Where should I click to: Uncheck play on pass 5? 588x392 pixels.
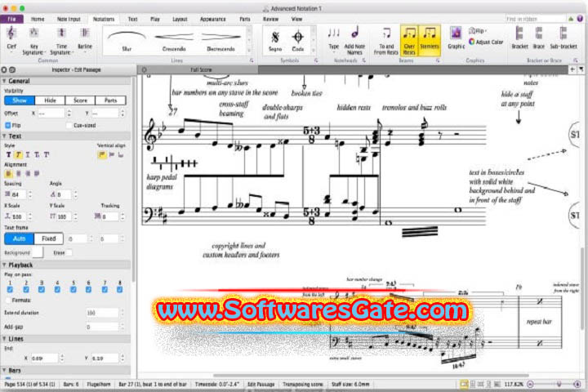[73, 290]
